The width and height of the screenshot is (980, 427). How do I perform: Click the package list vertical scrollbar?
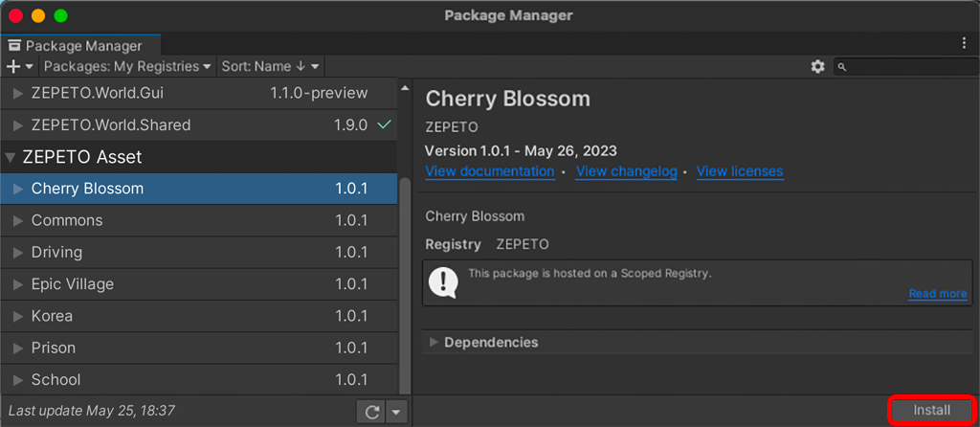coord(405,284)
